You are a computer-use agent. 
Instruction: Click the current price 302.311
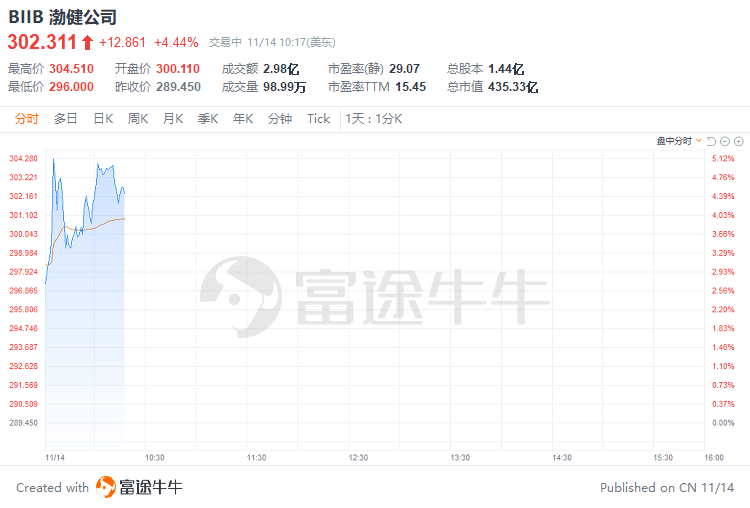(42, 42)
